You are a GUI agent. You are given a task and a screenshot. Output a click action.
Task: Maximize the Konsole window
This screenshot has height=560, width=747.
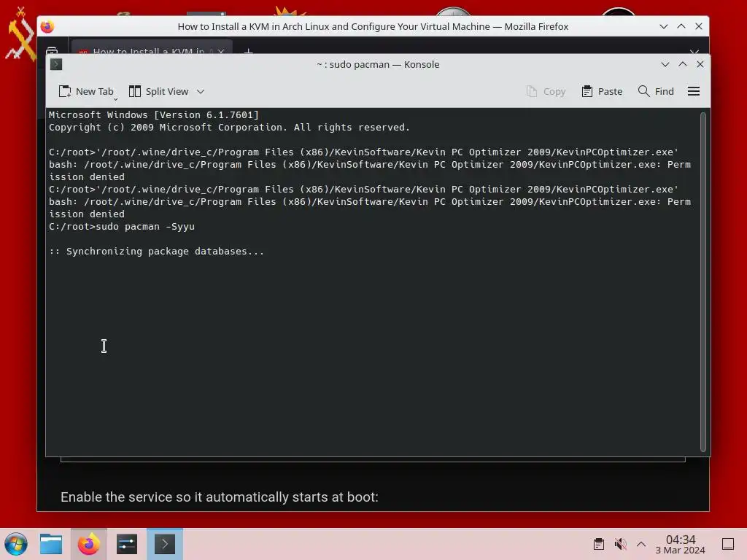pyautogui.click(x=683, y=64)
